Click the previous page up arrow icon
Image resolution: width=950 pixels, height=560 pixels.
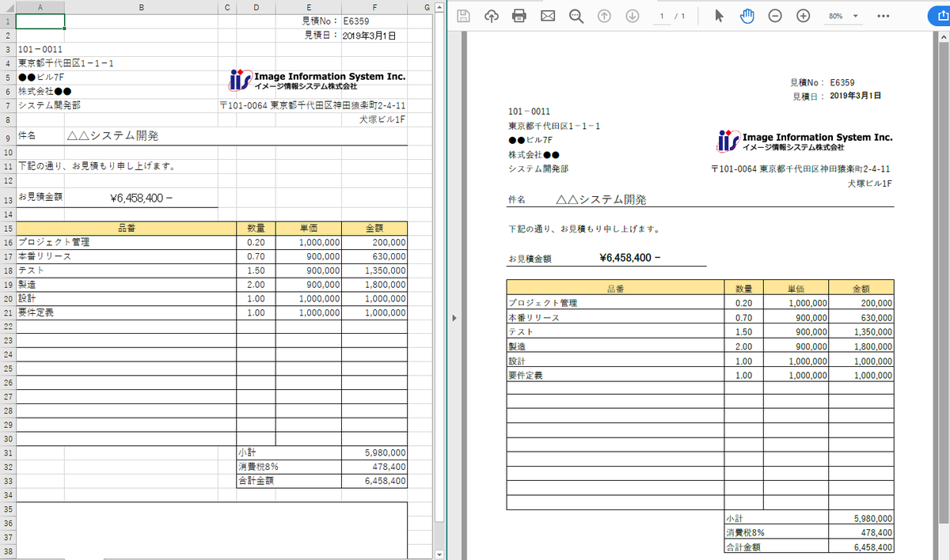(603, 15)
